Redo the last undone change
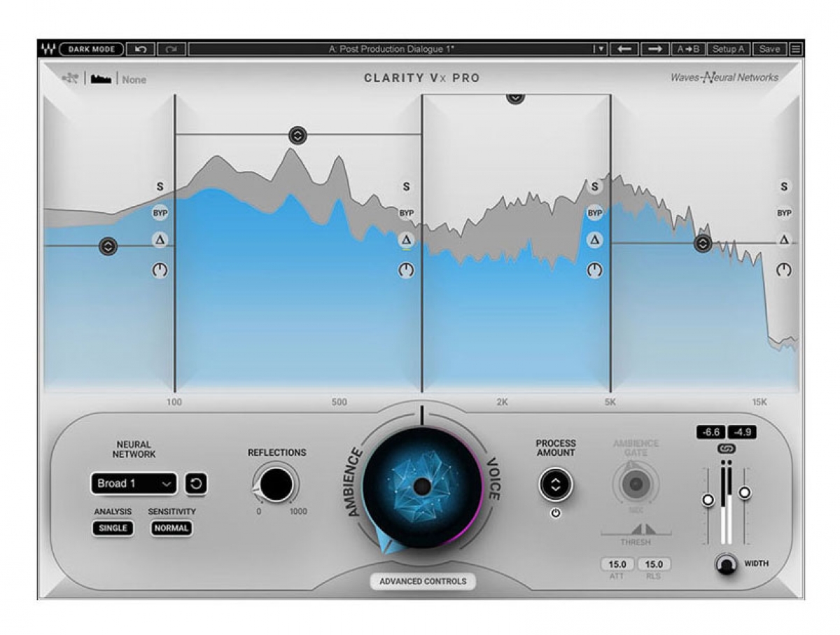 pos(171,49)
